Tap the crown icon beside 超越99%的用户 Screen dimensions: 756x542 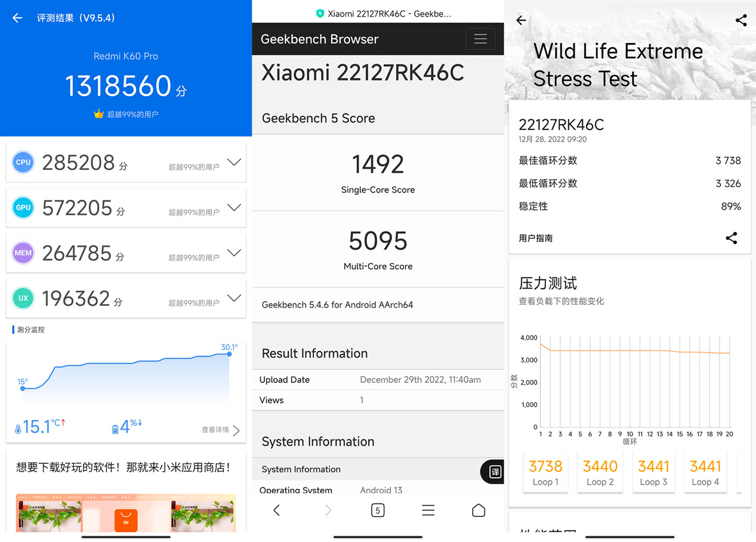99,114
